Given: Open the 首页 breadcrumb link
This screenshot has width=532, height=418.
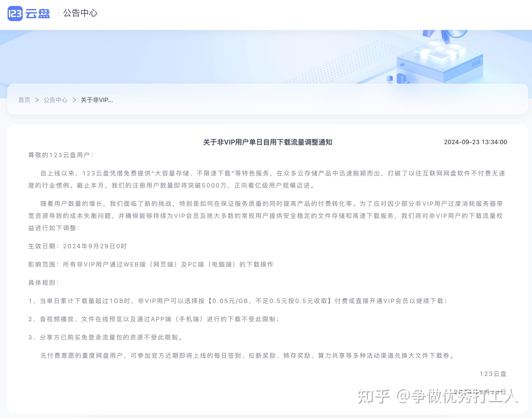Looking at the screenshot, I should [x=24, y=100].
